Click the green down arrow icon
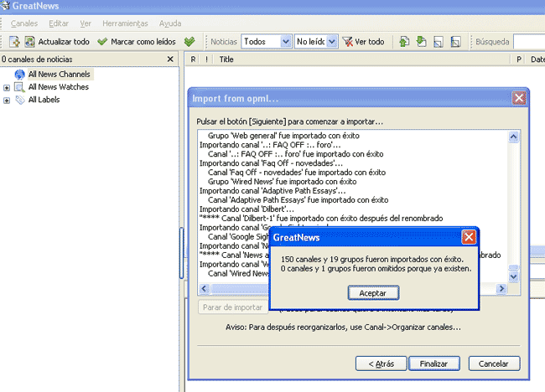The height and width of the screenshot is (392, 545). point(421,42)
